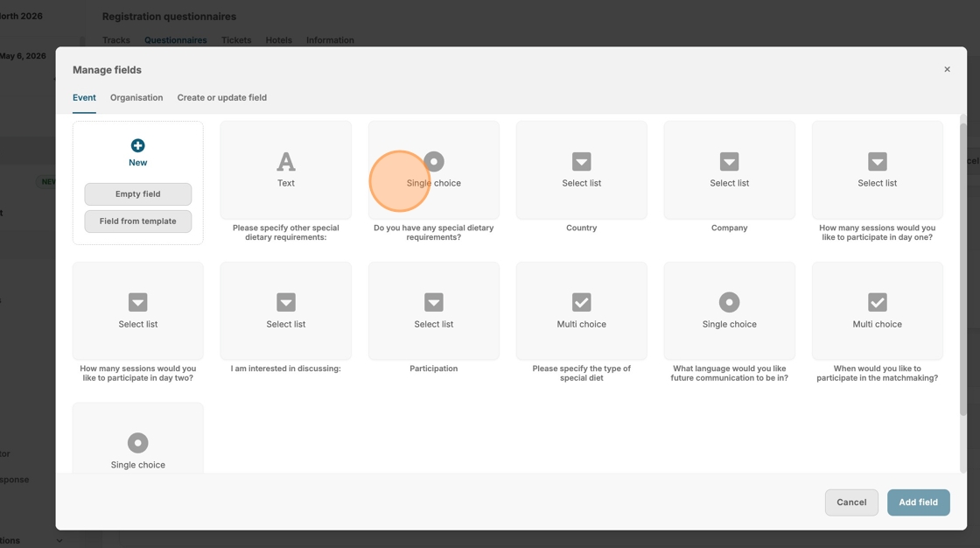980x548 pixels.
Task: Close the Manage fields dialog
Action: click(x=947, y=69)
